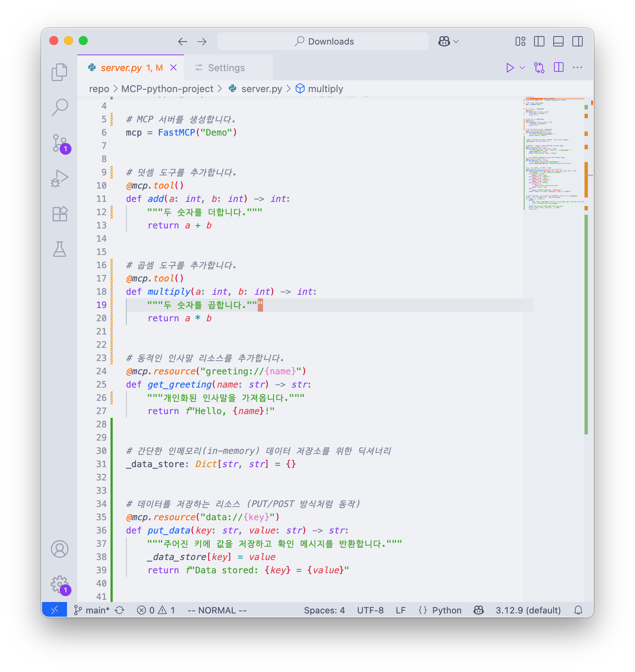
Task: Open the remote window button in status bar
Action: [55, 610]
